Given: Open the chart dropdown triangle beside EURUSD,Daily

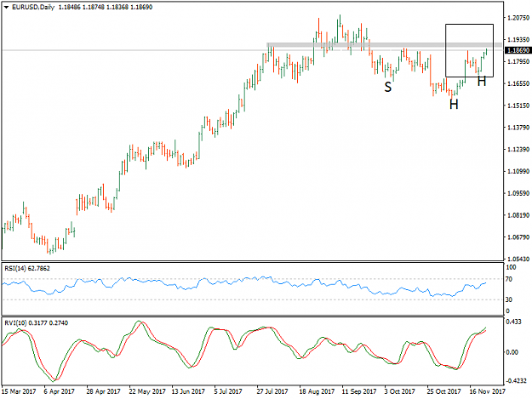Looking at the screenshot, I should coord(6,7).
